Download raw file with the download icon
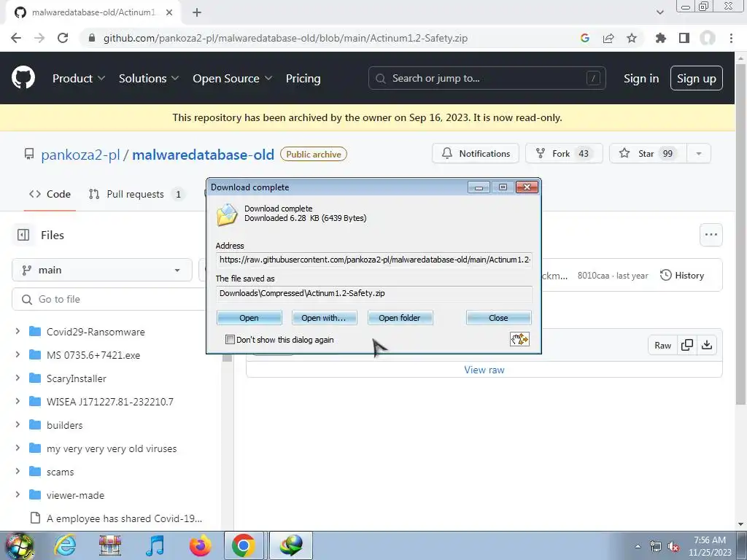The image size is (747, 560). [707, 345]
